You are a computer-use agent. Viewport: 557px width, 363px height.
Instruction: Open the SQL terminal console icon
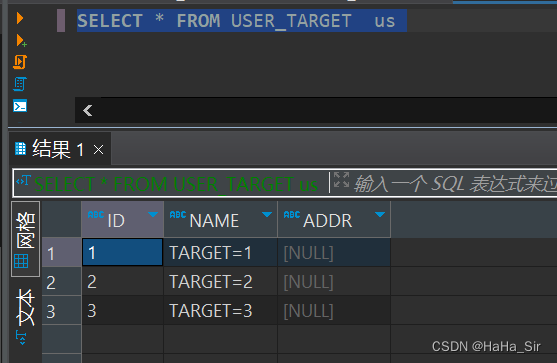click(20, 106)
